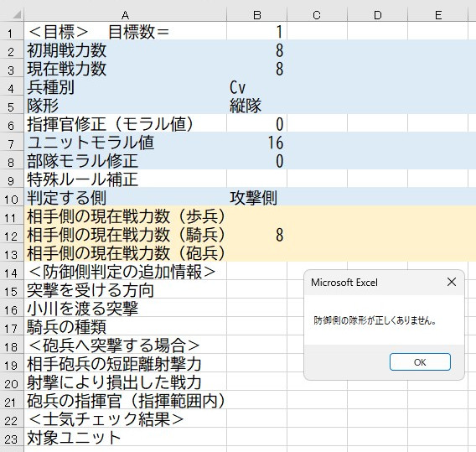Select row 10 header

coord(12,196)
